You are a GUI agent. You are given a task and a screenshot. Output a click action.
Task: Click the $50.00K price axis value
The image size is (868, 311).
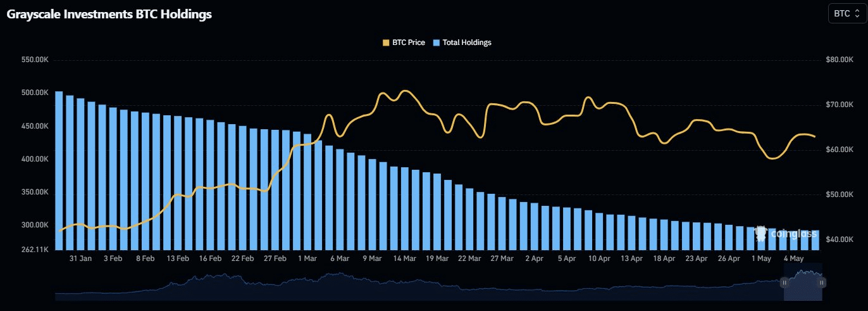[x=840, y=194]
